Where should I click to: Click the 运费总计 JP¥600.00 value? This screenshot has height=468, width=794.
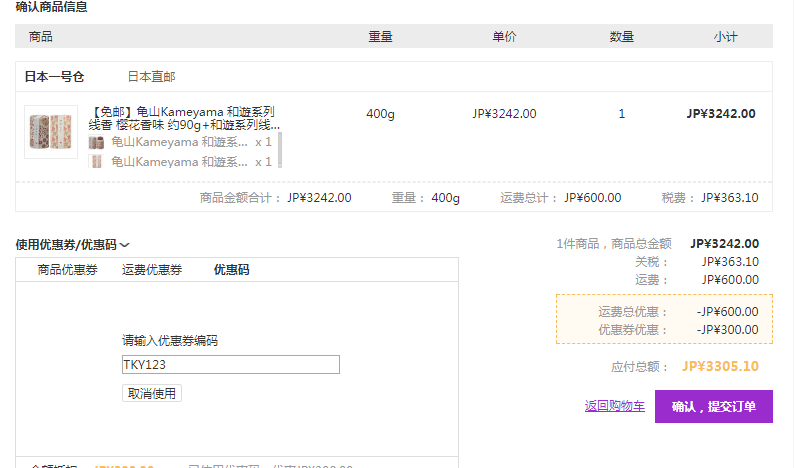tap(593, 198)
